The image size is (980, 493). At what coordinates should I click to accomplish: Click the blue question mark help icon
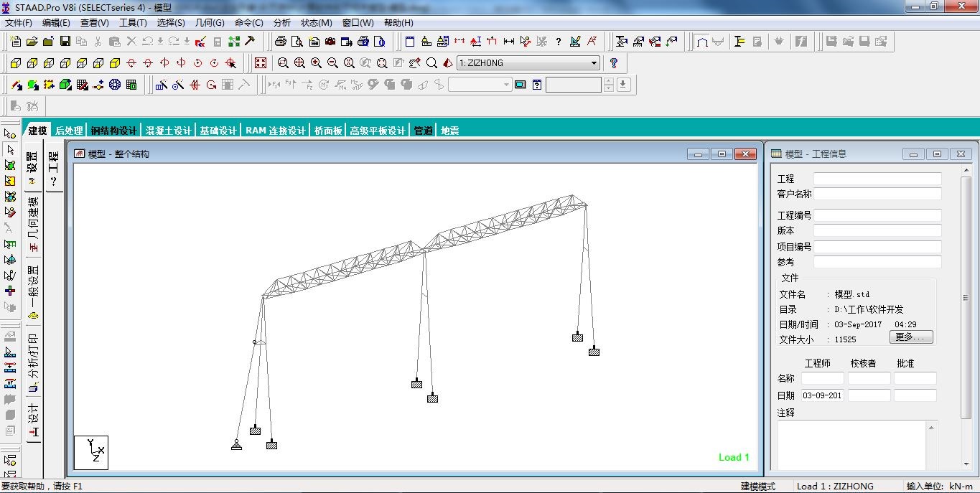pyautogui.click(x=613, y=63)
